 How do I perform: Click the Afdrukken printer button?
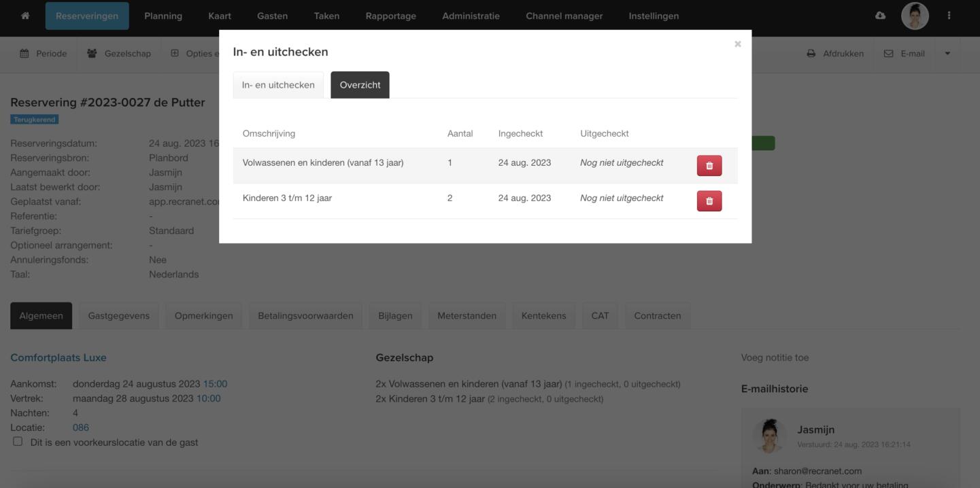pyautogui.click(x=835, y=54)
